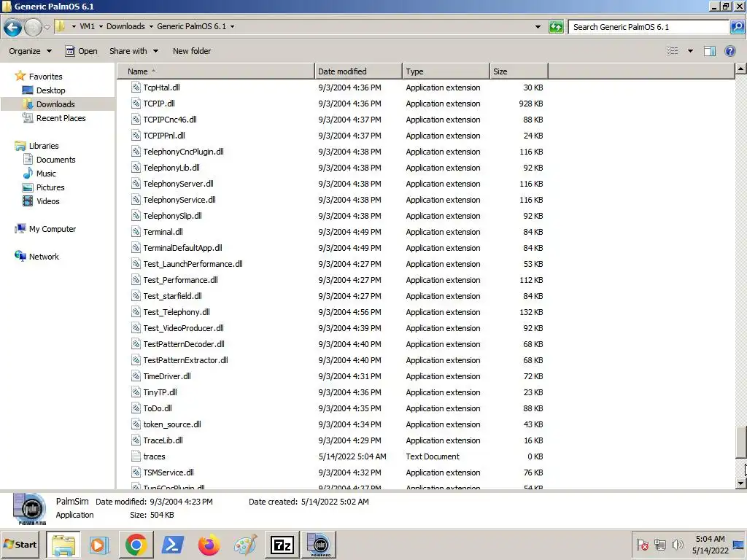This screenshot has height=560, width=747.
Task: Sort by Name column header
Action: (216, 71)
